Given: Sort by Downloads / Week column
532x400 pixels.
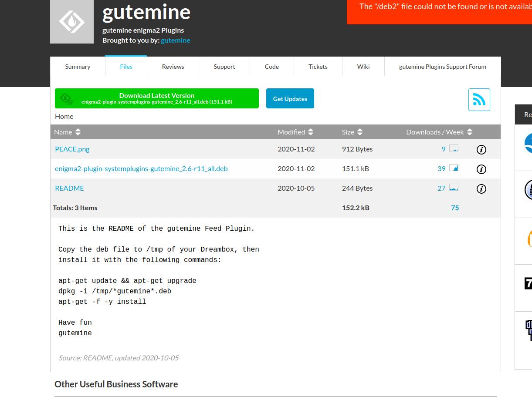Looking at the screenshot, I should tap(439, 132).
